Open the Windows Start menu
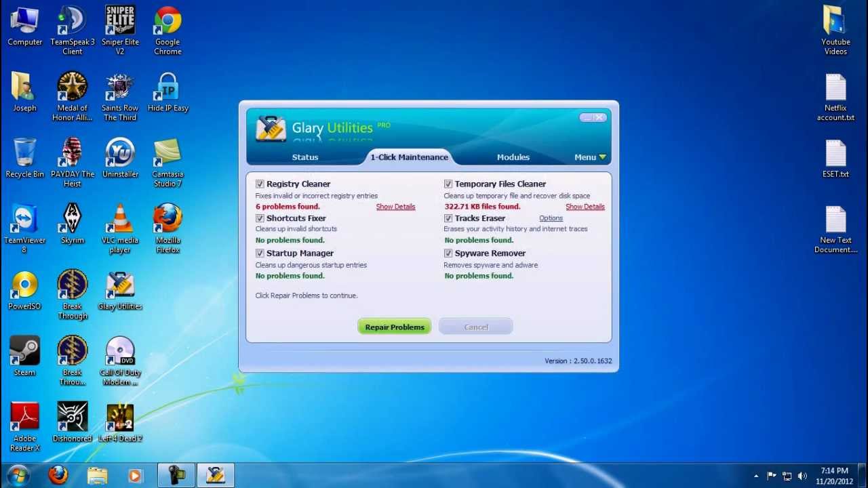The width and height of the screenshot is (868, 488). 18,475
